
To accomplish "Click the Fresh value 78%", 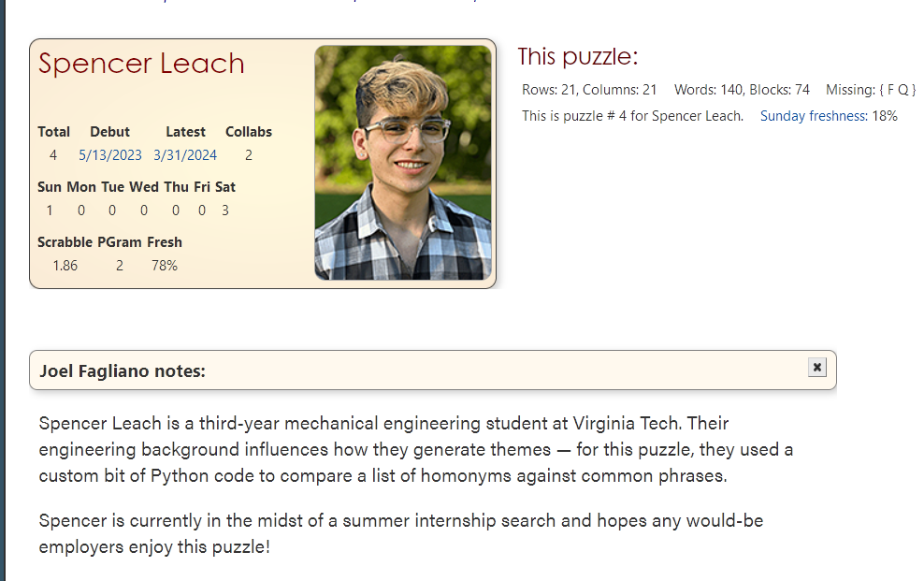I will point(165,266).
